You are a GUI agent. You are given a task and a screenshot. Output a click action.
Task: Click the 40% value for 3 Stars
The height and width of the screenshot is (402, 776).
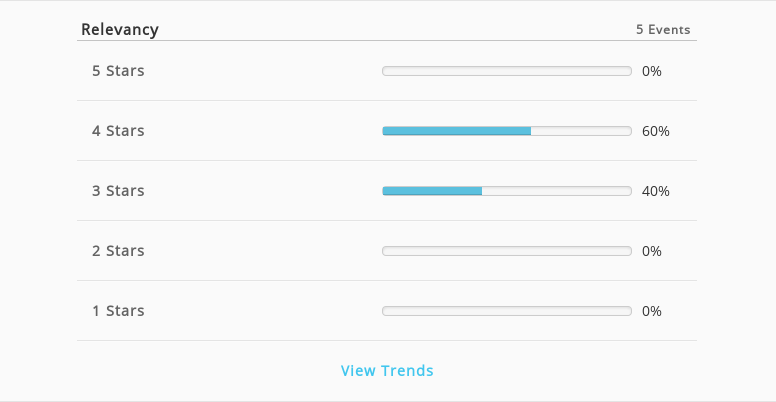(x=656, y=191)
